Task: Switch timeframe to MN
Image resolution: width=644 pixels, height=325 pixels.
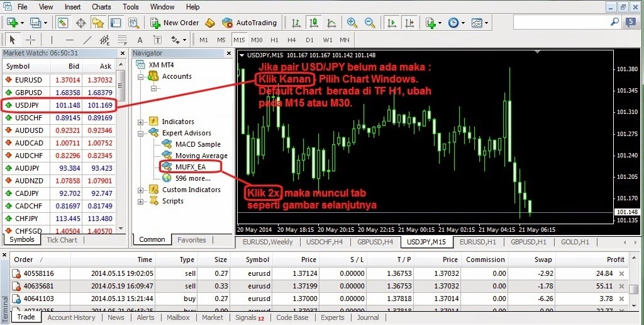Action: (x=345, y=40)
